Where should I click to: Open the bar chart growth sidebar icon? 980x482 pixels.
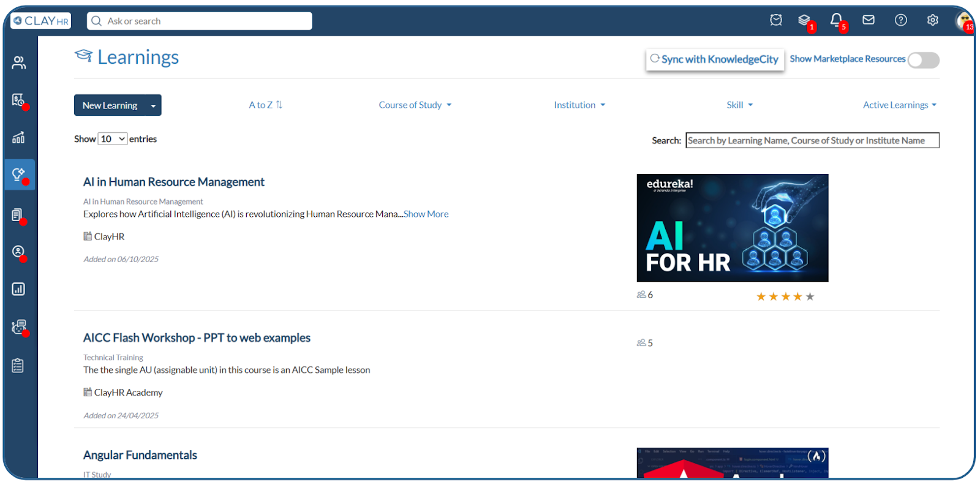coord(19,137)
